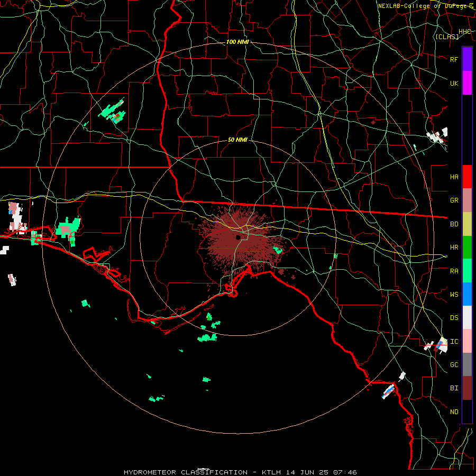Viewport: 476px width, 476px height.
Task: Click the 'ND' legend label
Action: tap(454, 412)
